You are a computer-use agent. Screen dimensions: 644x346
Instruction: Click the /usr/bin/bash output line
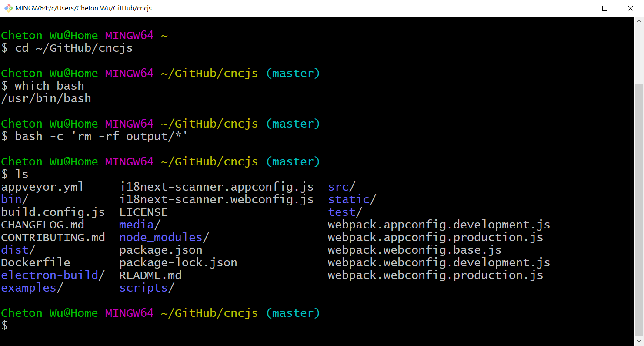[46, 98]
